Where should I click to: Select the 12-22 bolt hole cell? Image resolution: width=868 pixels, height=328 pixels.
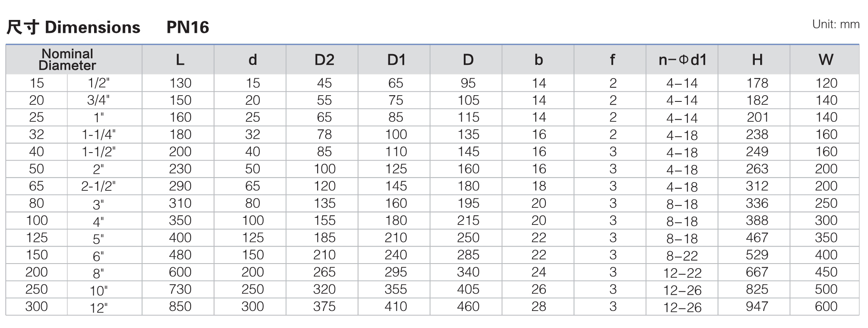pos(682,272)
